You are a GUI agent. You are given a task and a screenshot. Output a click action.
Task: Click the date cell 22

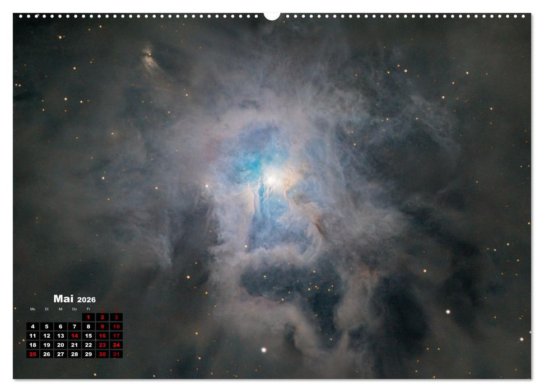[x=88, y=344]
